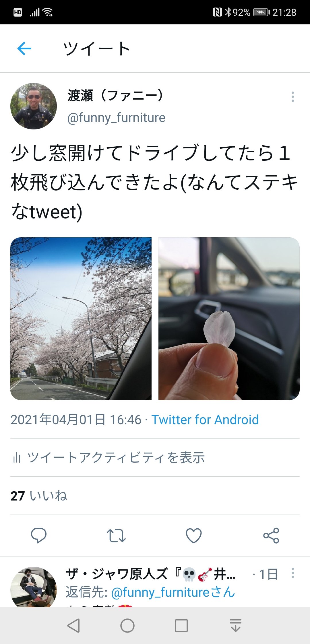Open the cherry blossom street photo
This screenshot has height=644, width=310.
[81, 319]
